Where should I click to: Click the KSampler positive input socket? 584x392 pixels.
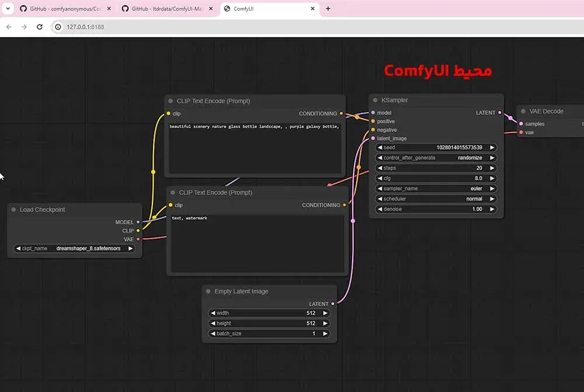(x=373, y=121)
